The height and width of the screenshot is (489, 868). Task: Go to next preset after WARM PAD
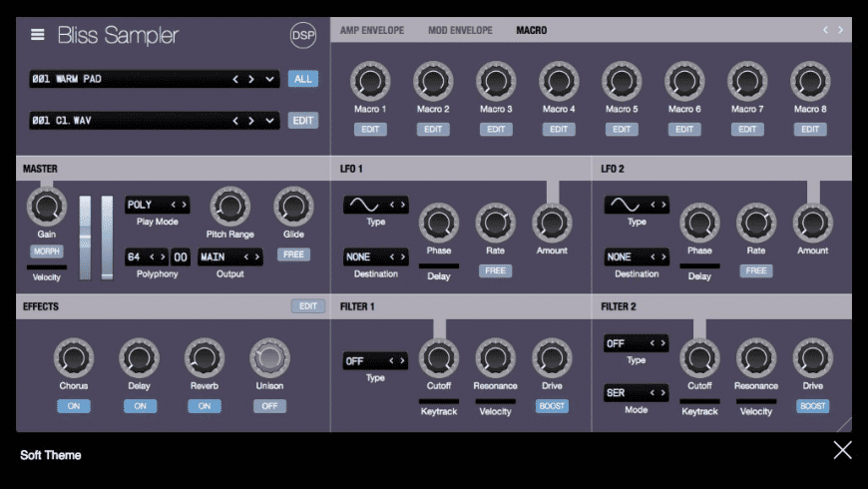(251, 79)
